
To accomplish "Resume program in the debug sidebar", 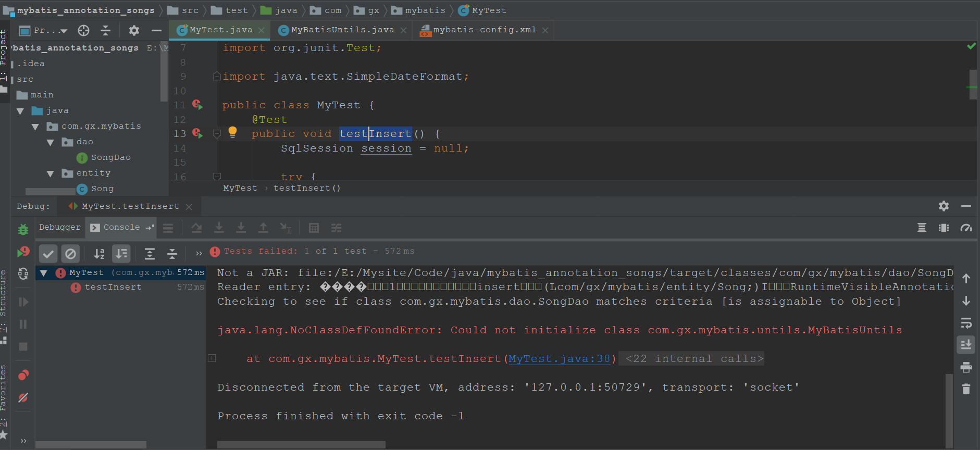I will pos(23,302).
